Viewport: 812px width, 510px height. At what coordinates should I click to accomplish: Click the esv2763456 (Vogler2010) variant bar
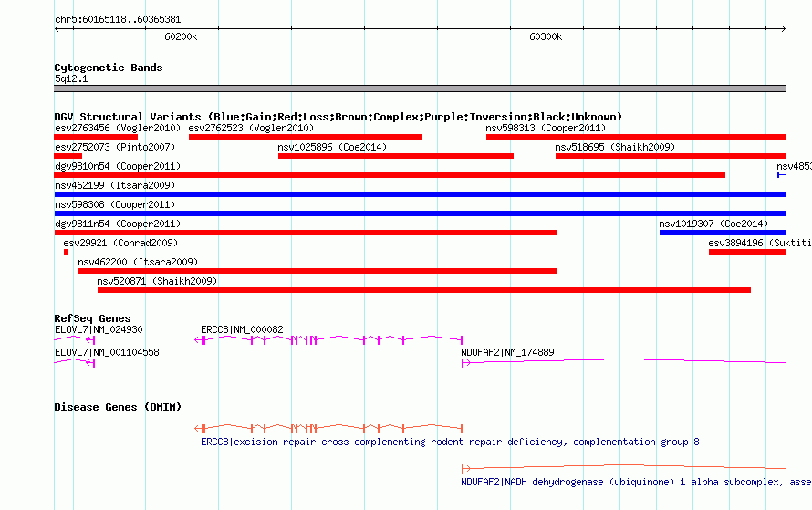96,137
